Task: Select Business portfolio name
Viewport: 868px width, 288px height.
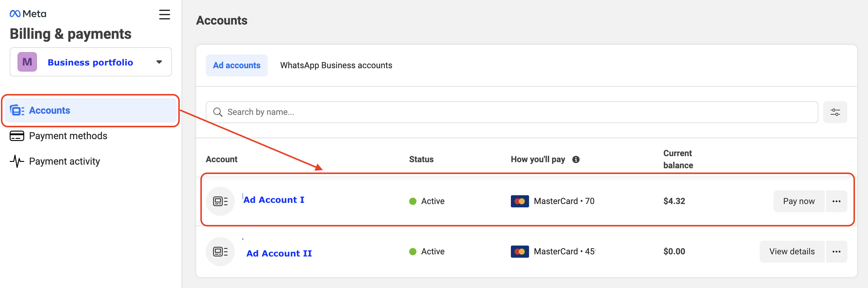Action: [90, 62]
